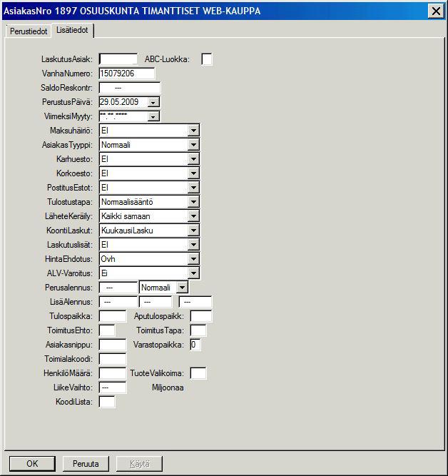
Task: Open the Korkoesto dropdown
Action: coord(193,173)
